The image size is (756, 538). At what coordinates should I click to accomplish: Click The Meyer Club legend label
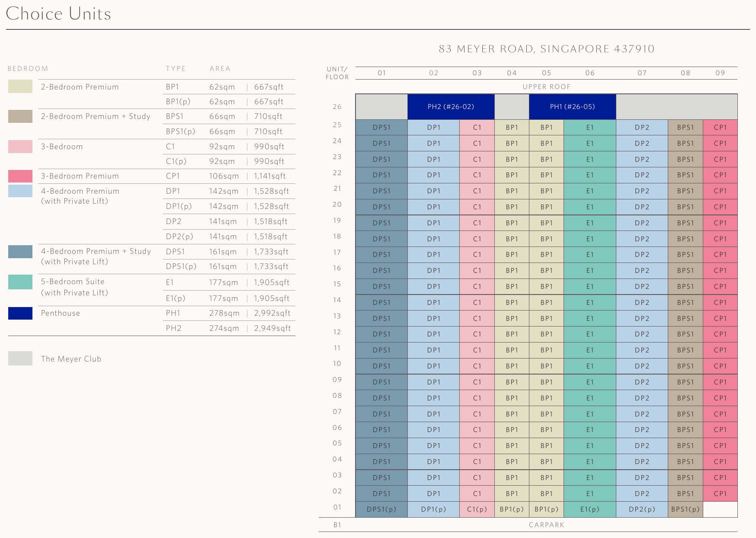pyautogui.click(x=71, y=359)
